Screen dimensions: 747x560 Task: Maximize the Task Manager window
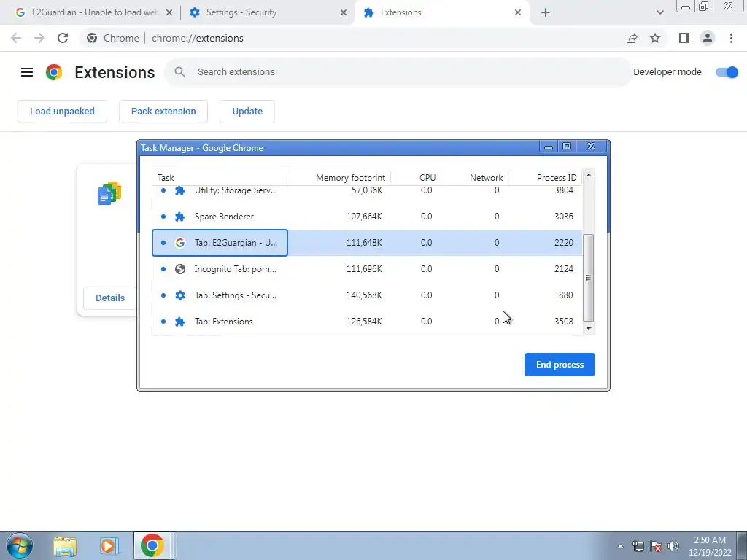click(x=566, y=146)
